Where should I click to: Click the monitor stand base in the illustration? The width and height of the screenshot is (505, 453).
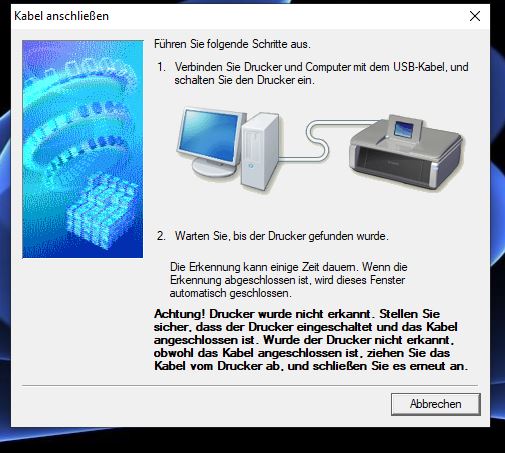(215, 167)
